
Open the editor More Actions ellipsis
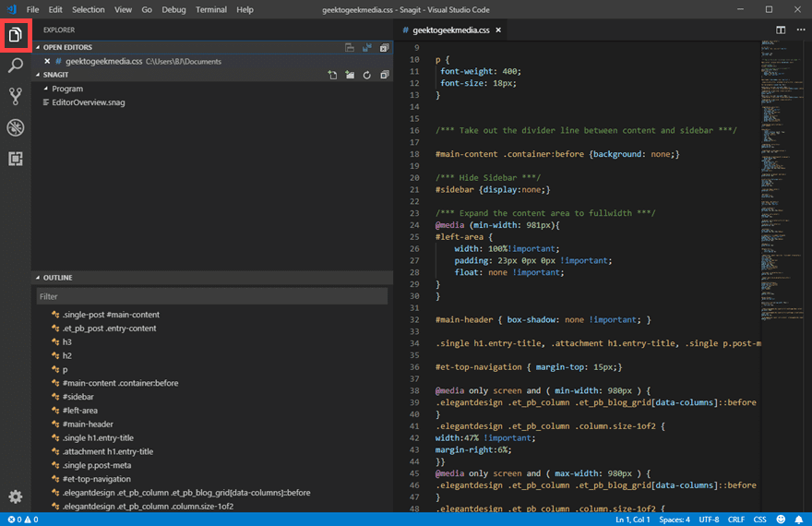(x=801, y=30)
